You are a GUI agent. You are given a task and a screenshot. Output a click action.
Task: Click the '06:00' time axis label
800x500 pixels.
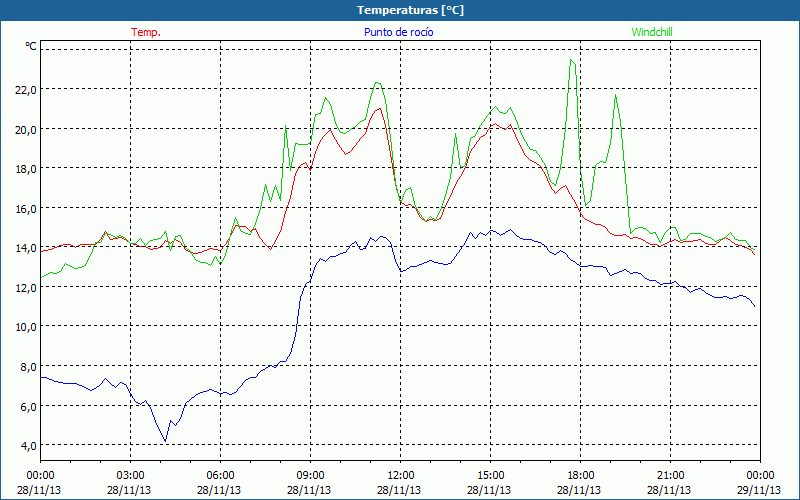click(220, 476)
